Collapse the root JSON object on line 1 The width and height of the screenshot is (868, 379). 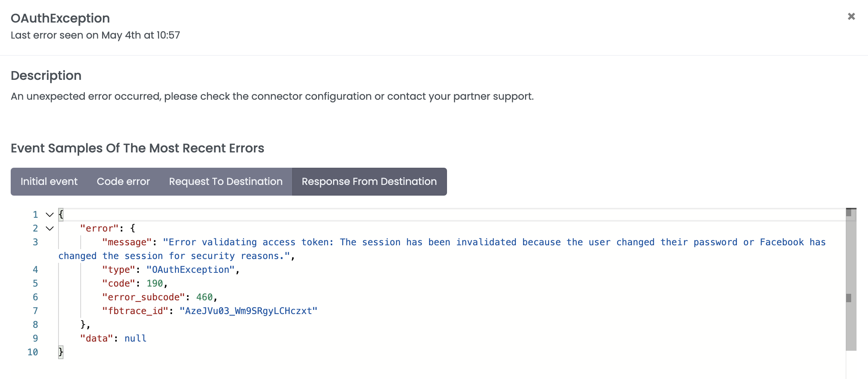(x=50, y=215)
